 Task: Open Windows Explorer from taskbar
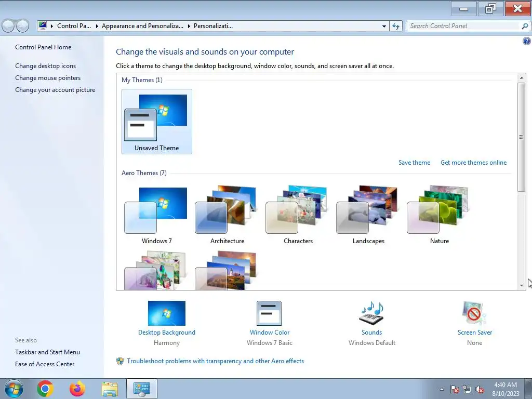110,389
